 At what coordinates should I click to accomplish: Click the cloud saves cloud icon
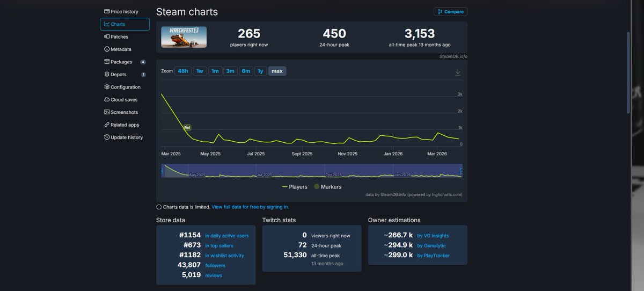pyautogui.click(x=107, y=99)
